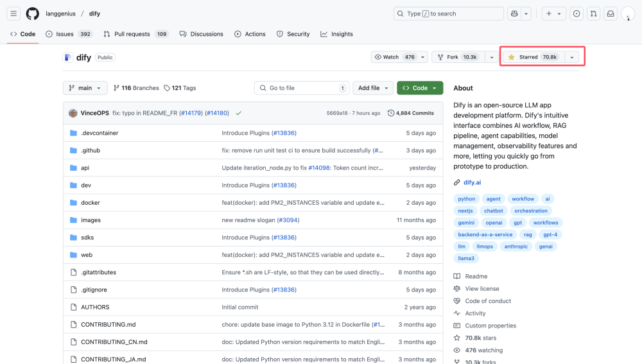642x364 pixels.
Task: Select the anthropic topic tag
Action: click(x=516, y=246)
